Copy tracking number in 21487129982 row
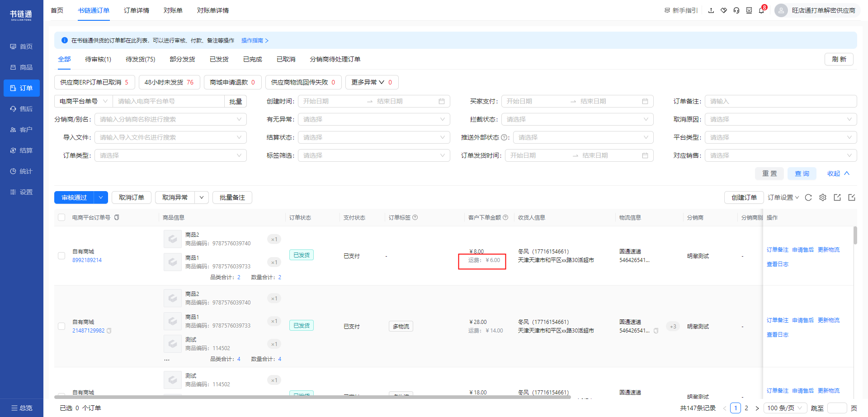The image size is (868, 417). coord(656,331)
